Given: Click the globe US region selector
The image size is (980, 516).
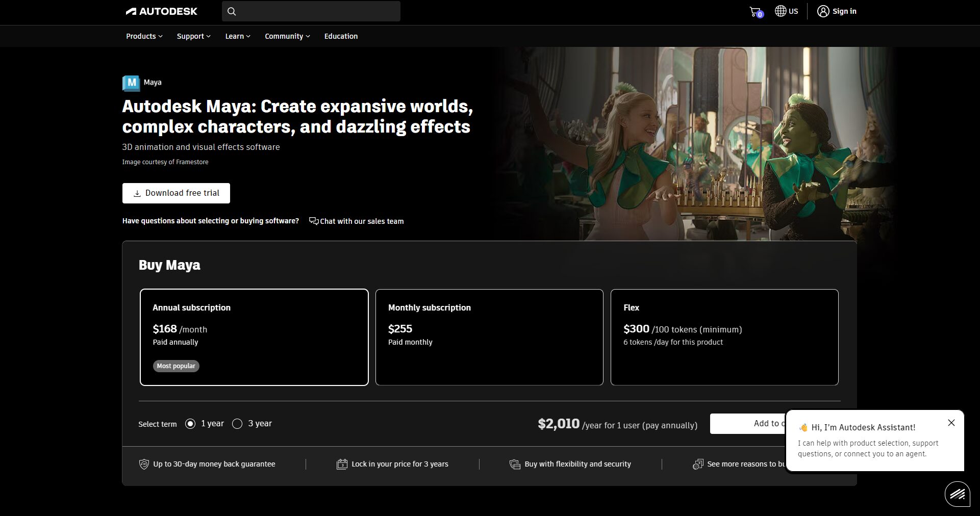Looking at the screenshot, I should pos(786,11).
